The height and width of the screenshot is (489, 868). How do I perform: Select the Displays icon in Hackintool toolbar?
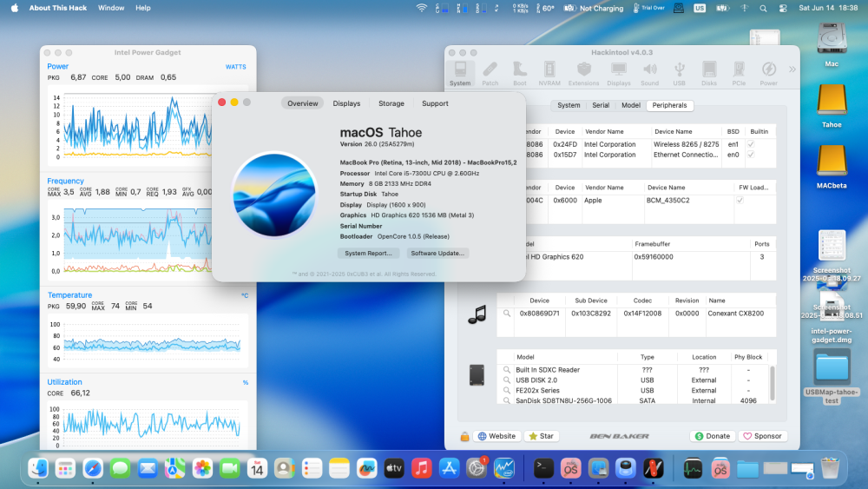(x=618, y=73)
